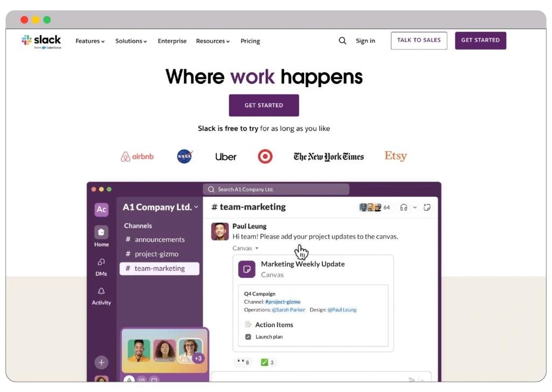This screenshot has width=552, height=392.
Task: Click the canvas icon in channel header
Action: (427, 207)
